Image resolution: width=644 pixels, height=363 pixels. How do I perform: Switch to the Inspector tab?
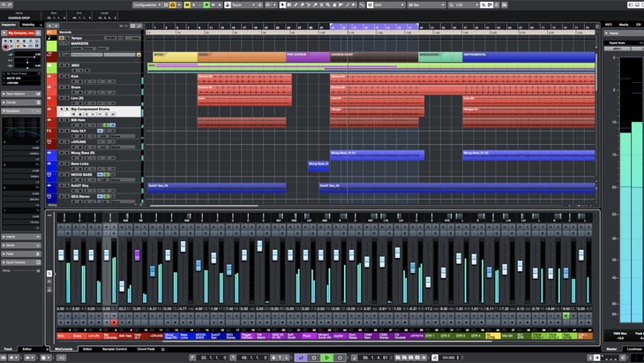pos(9,25)
